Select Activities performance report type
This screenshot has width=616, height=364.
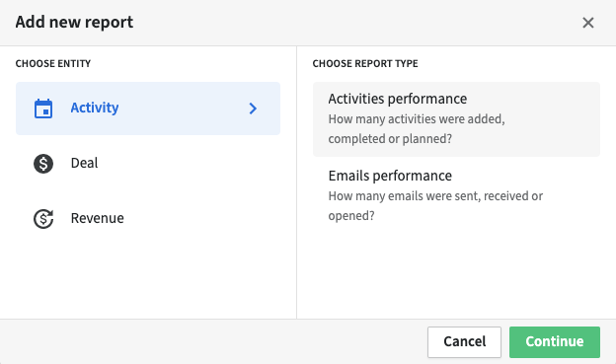(456, 119)
